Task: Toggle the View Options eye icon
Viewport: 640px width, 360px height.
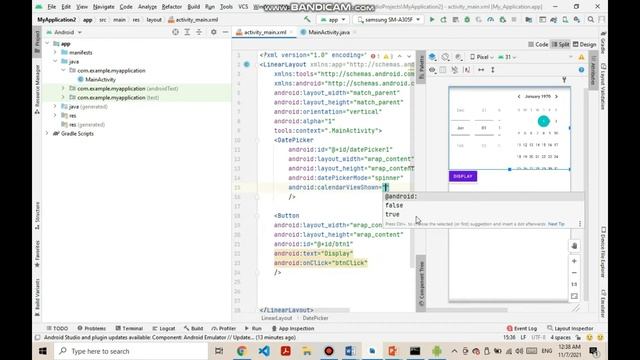Action: [x=432, y=70]
